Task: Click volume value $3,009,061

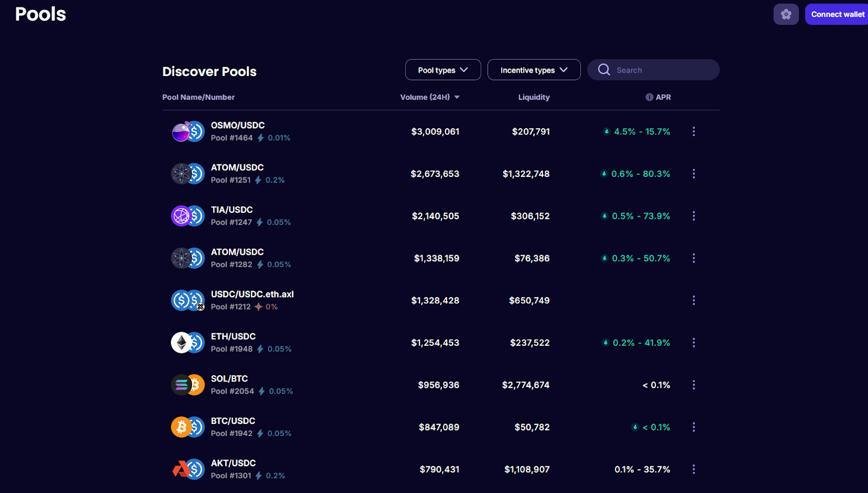Action: coord(435,131)
